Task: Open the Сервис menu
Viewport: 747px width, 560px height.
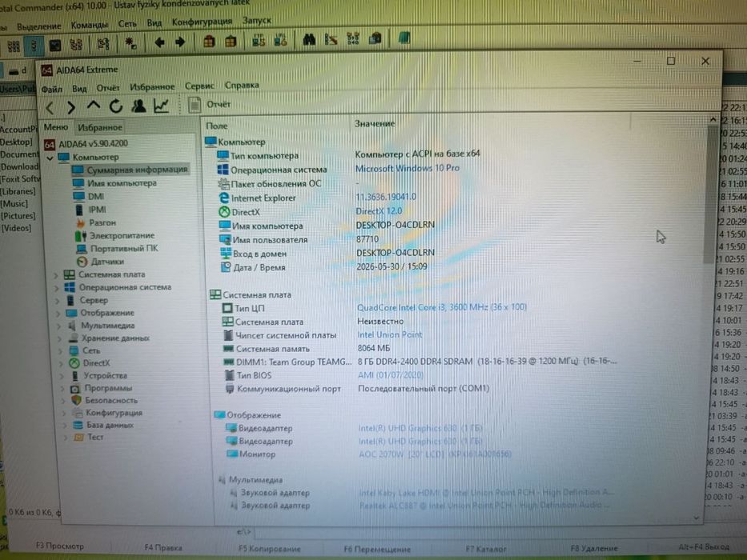Action: [199, 86]
